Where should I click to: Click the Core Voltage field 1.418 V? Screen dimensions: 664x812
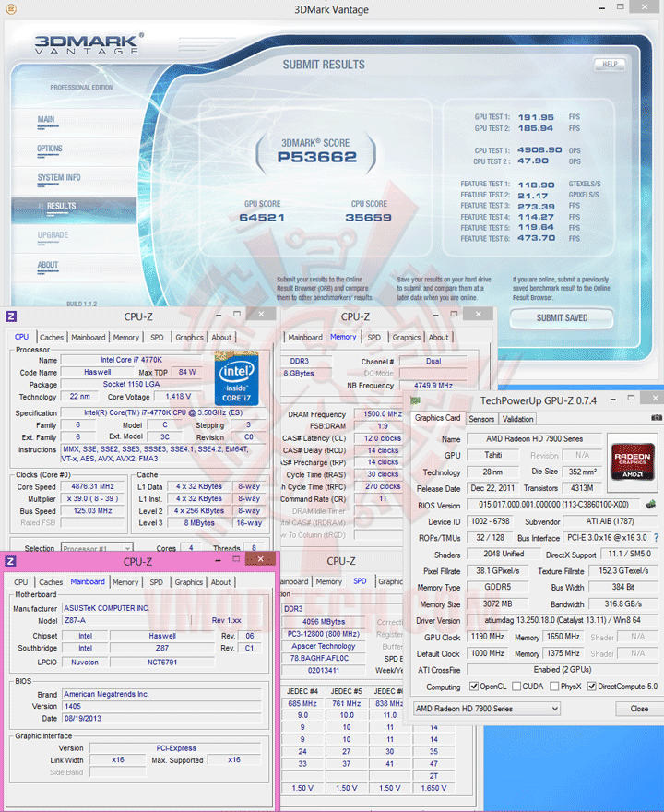coord(178,396)
